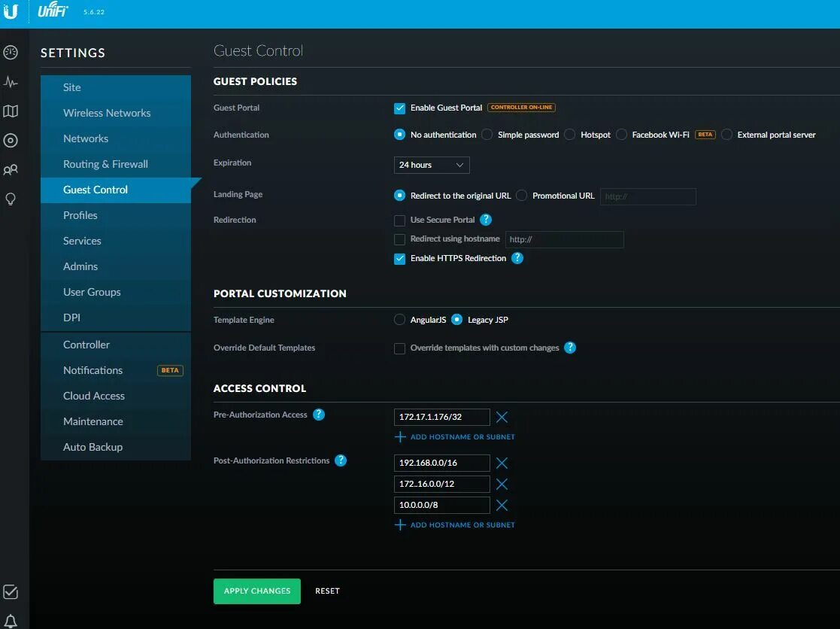Open Routing & Firewall settings
The width and height of the screenshot is (840, 629).
[x=116, y=165]
